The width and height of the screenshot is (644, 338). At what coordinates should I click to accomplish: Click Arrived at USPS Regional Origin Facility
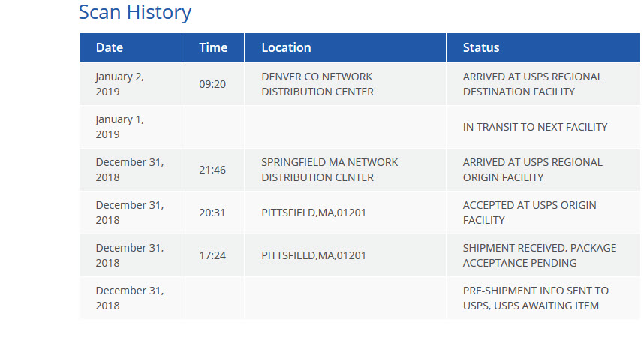532,170
